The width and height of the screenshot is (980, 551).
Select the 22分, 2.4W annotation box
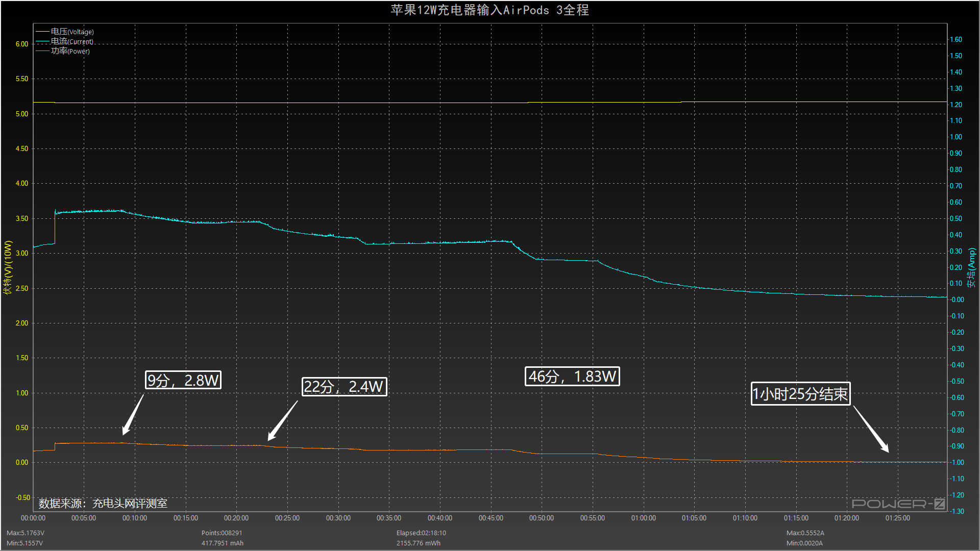click(x=344, y=387)
